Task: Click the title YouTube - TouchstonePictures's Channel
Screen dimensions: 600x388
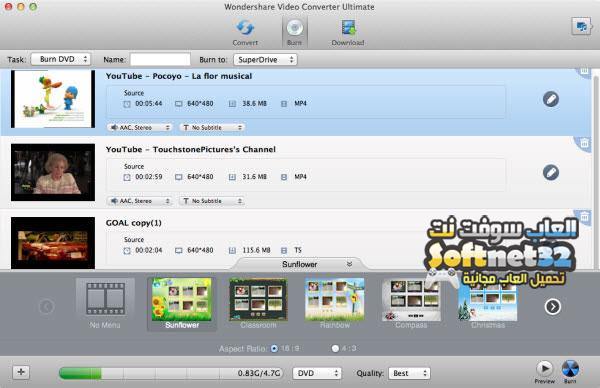Action: click(191, 149)
